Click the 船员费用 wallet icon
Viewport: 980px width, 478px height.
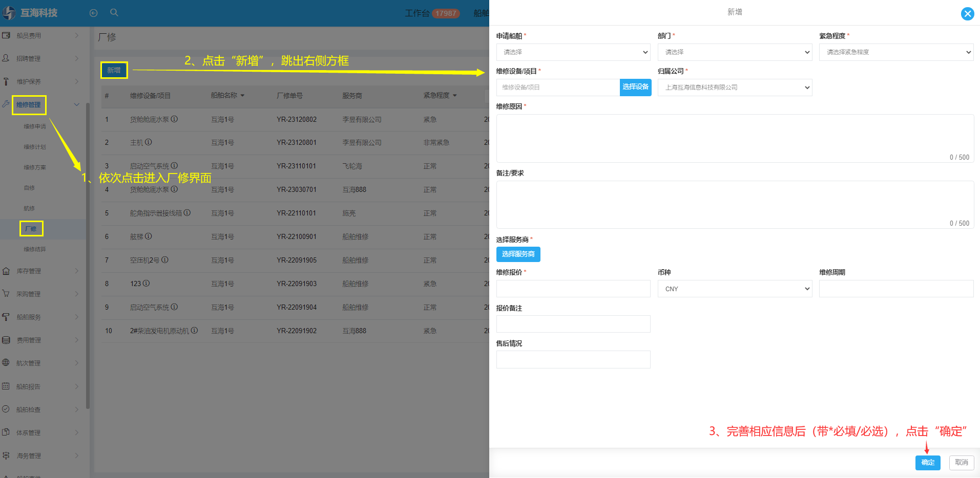tap(6, 35)
